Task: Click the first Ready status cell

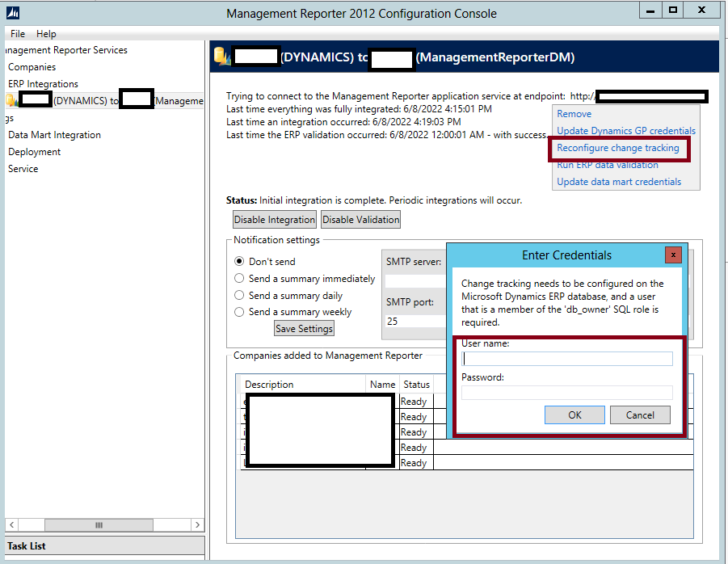Action: click(x=416, y=401)
